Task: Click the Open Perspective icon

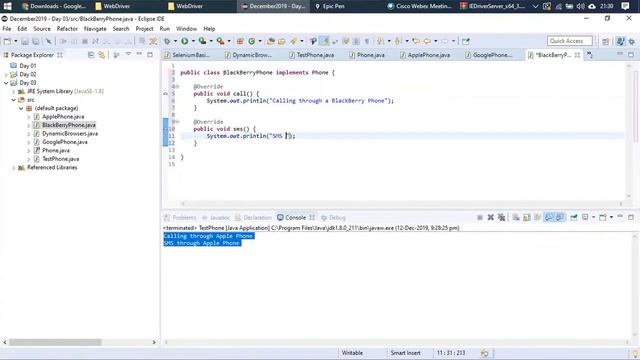Action: point(606,41)
